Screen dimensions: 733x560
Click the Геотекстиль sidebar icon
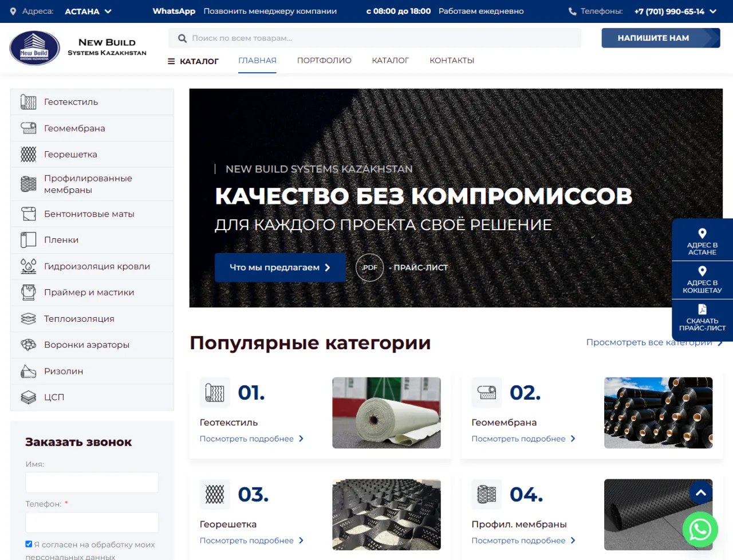29,102
